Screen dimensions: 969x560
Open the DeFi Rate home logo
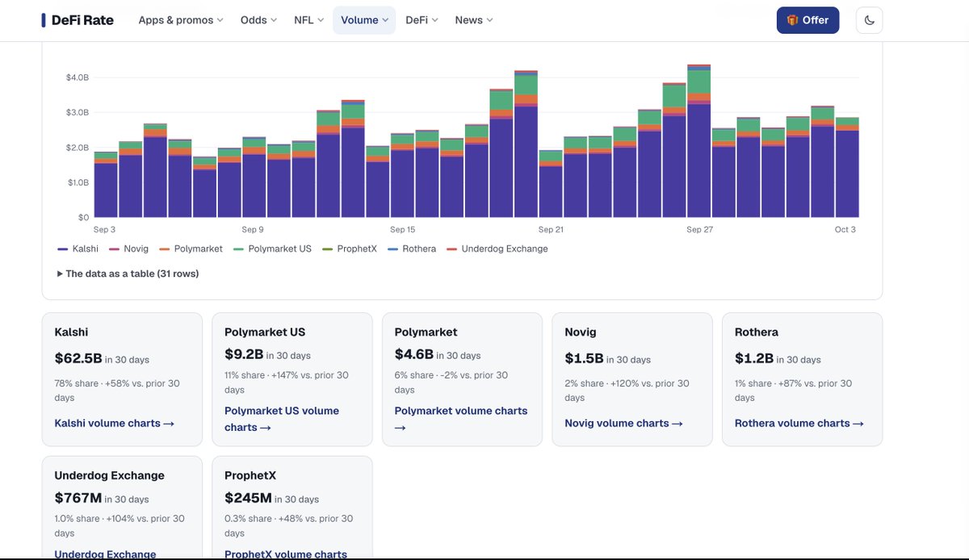(78, 20)
